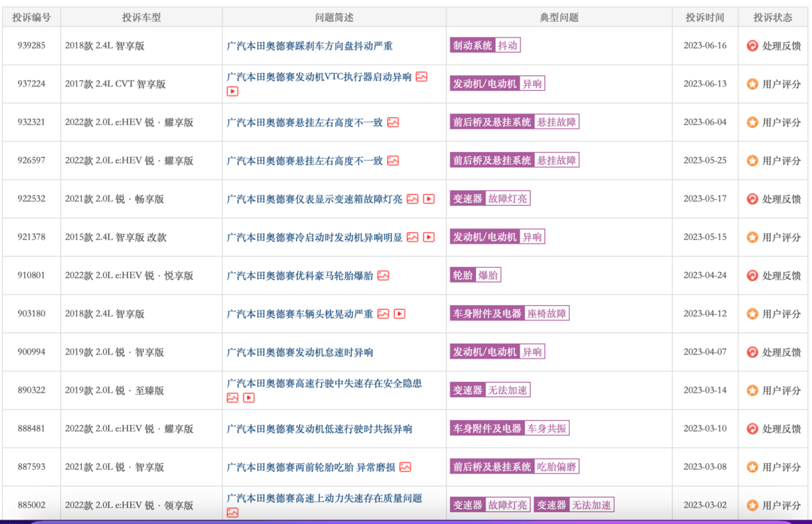Image resolution: width=812 pixels, height=524 pixels.
Task: Open the complaint 广汽本田奥德赛踩刹车方向盘抖动严重
Action: coord(310,46)
